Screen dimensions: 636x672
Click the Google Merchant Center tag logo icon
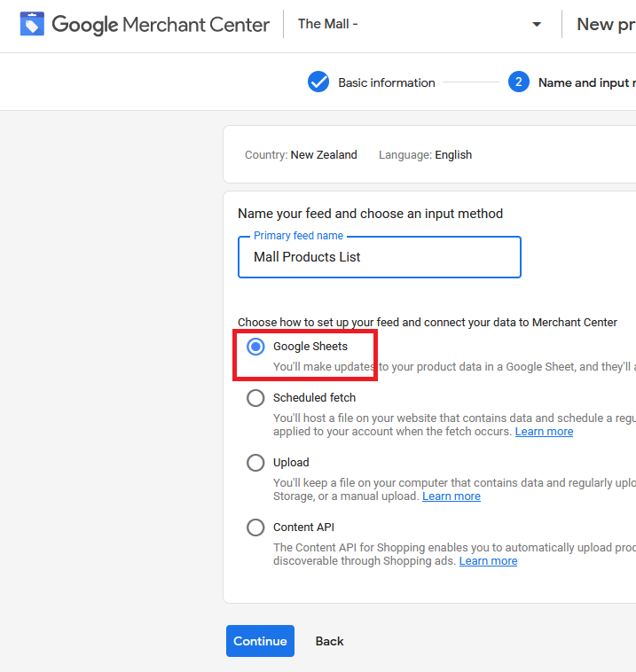coord(32,24)
